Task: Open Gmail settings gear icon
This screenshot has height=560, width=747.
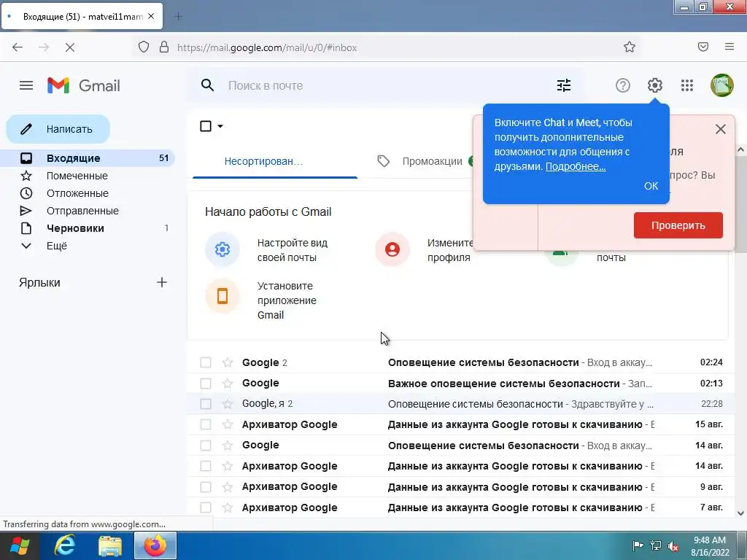Action: 654,86
